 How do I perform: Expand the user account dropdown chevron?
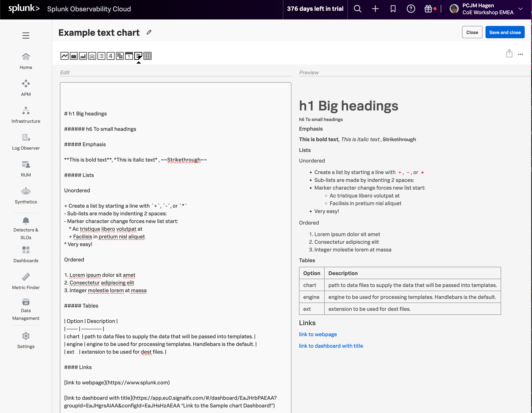pos(520,9)
